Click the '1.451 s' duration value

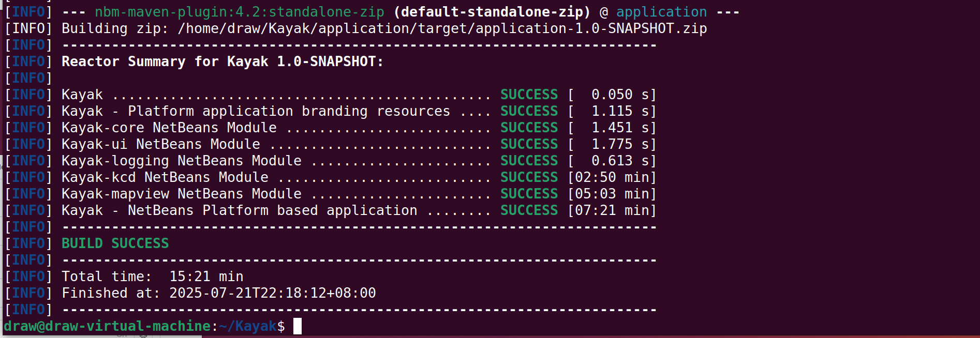(x=620, y=128)
